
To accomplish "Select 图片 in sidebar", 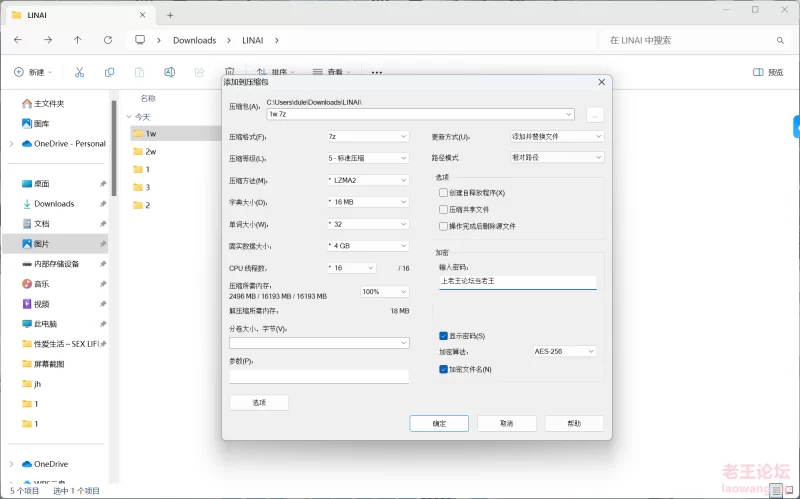I will [x=55, y=244].
